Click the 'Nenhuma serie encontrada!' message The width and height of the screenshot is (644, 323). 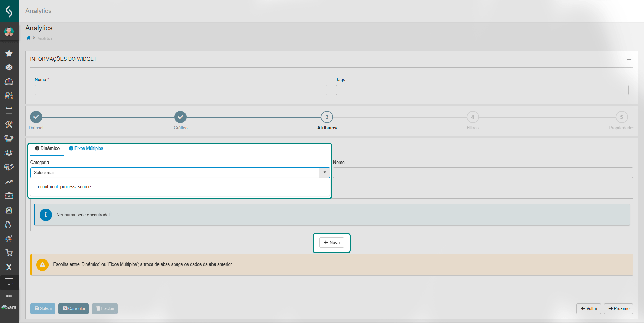pyautogui.click(x=83, y=215)
